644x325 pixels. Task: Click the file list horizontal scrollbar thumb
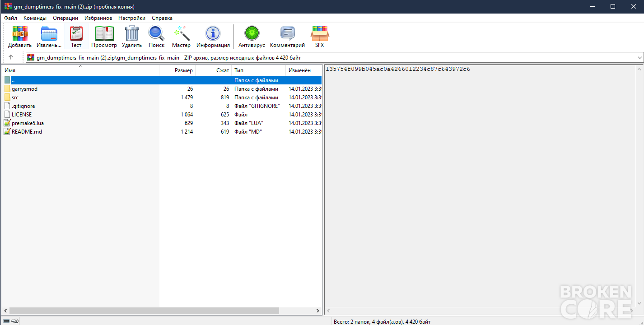(145, 311)
